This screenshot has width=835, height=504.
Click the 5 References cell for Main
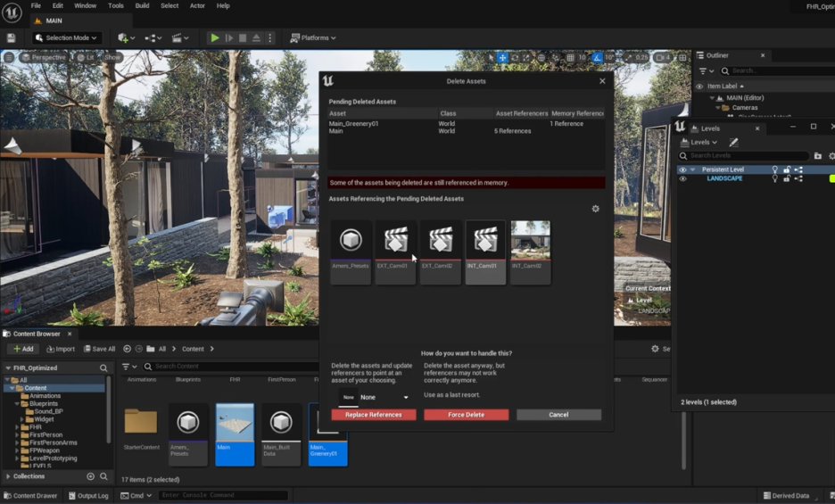[x=512, y=131]
